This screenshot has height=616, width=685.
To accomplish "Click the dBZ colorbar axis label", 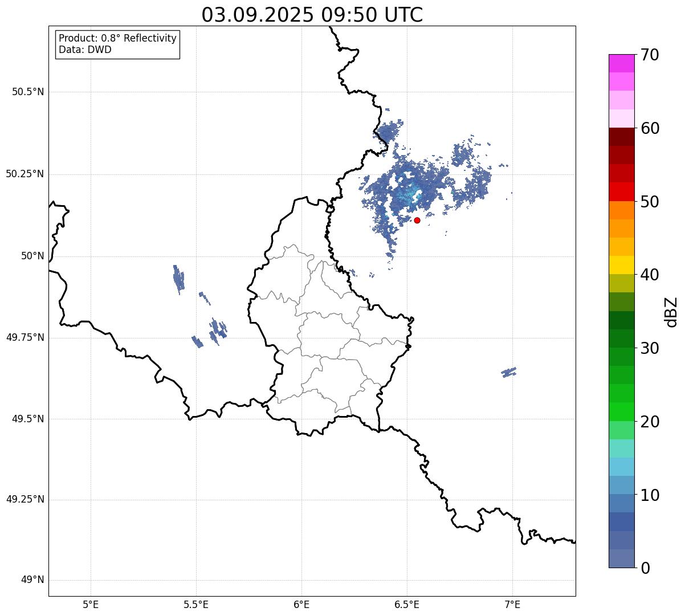I will coord(671,312).
